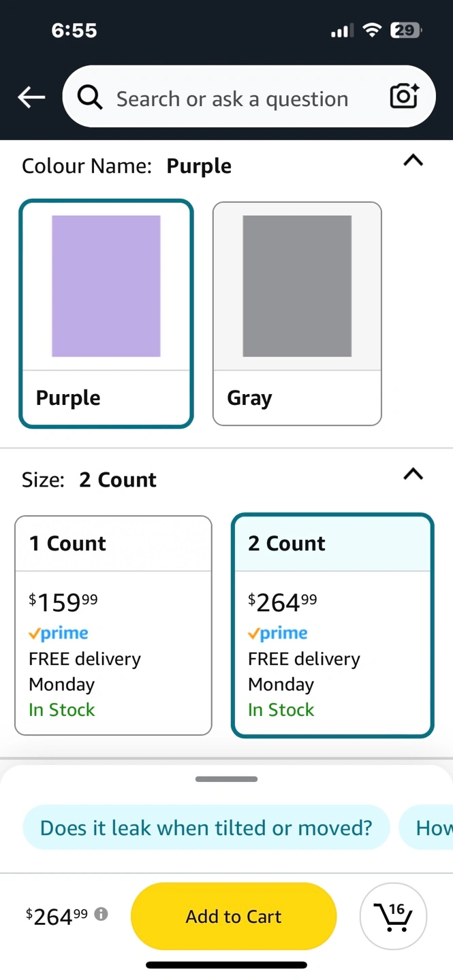The width and height of the screenshot is (453, 980).
Task: Tap the search or ask a question field
Action: point(232,99)
